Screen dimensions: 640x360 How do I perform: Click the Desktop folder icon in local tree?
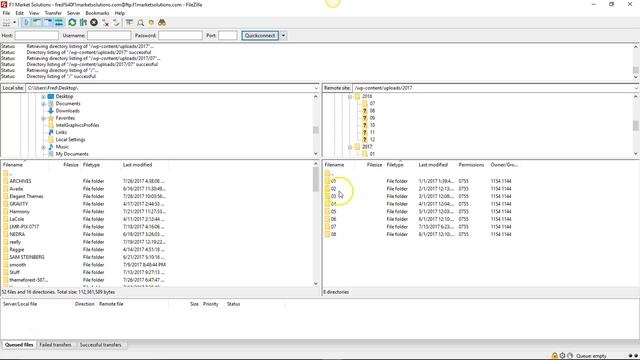pyautogui.click(x=51, y=96)
